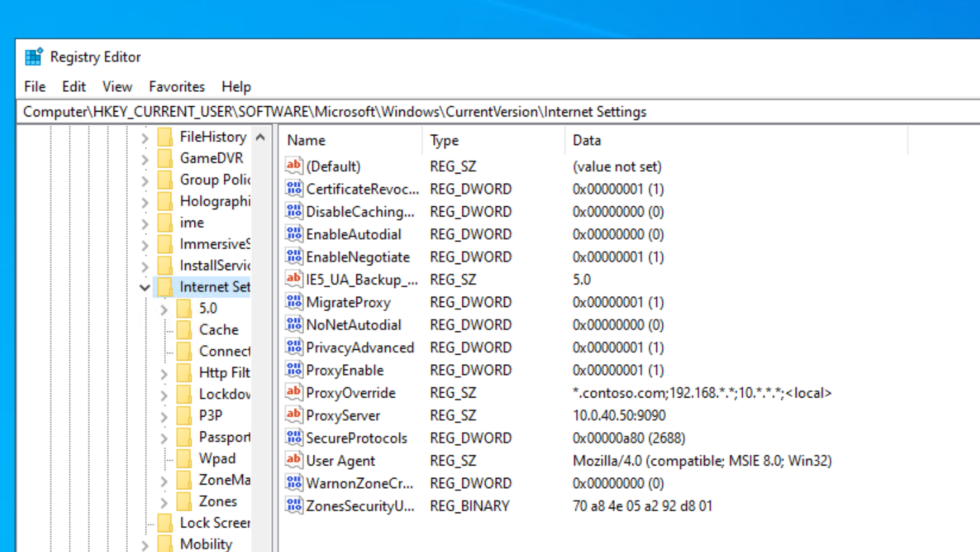This screenshot has width=980, height=552.
Task: Open the Favorites menu
Action: pyautogui.click(x=177, y=86)
